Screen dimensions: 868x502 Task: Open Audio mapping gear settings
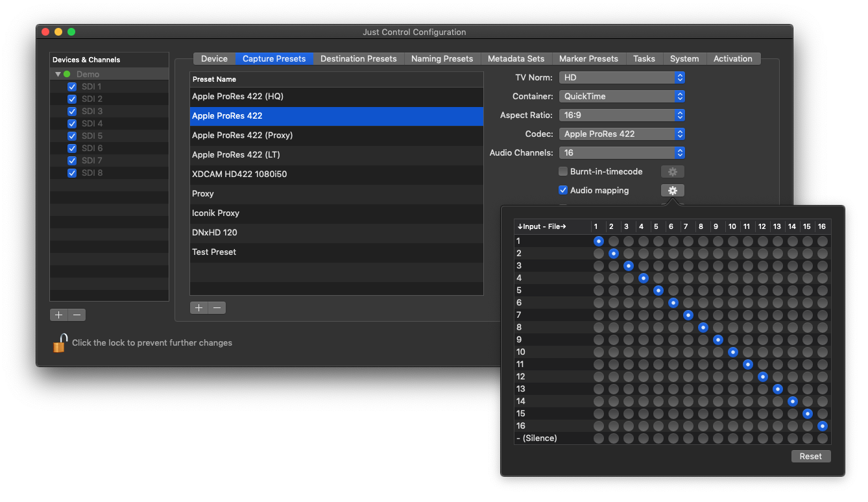pyautogui.click(x=672, y=191)
